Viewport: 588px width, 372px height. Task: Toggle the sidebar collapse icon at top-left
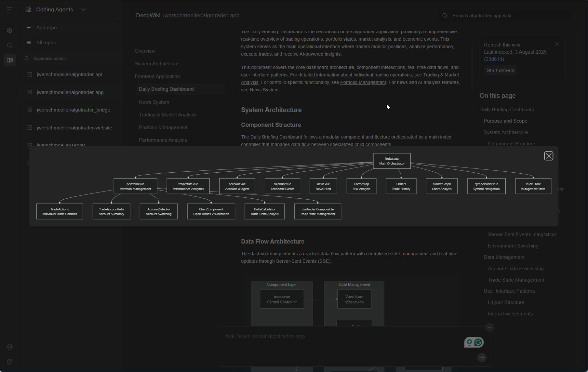pos(9,9)
